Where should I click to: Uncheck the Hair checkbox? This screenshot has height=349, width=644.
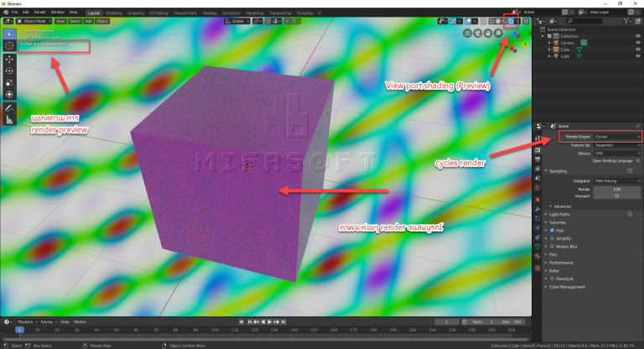click(x=550, y=229)
